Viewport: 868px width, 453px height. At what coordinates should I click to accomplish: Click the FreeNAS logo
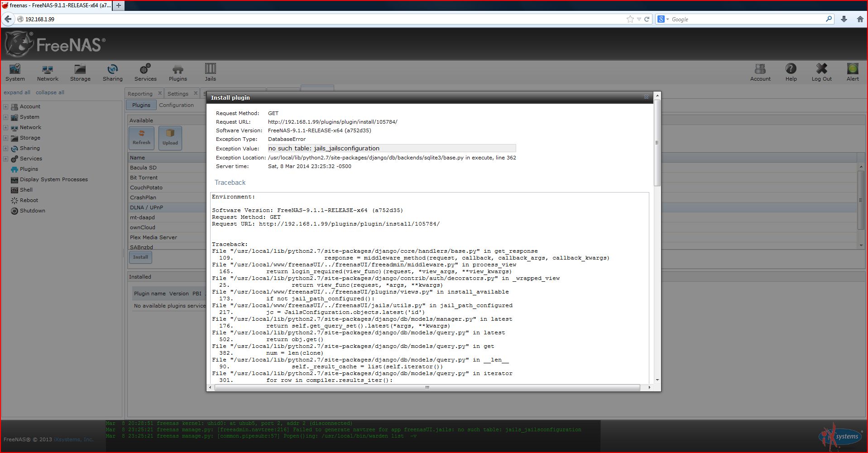pos(55,44)
